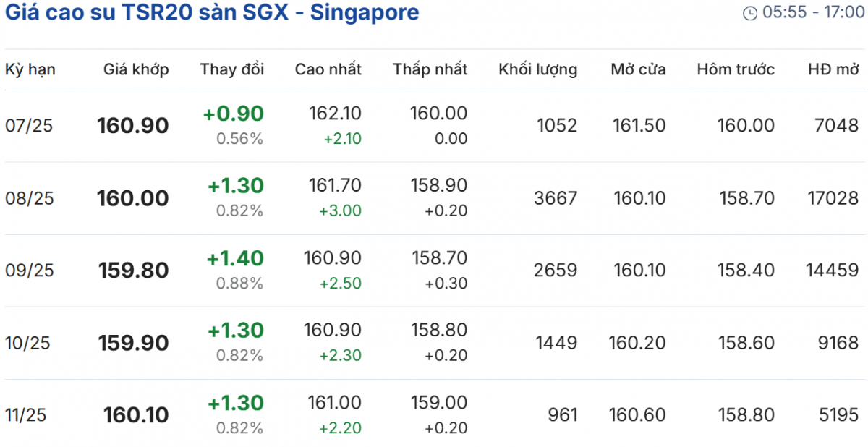Click the Mở cửa column header
The width and height of the screenshot is (868, 447).
[x=638, y=69]
